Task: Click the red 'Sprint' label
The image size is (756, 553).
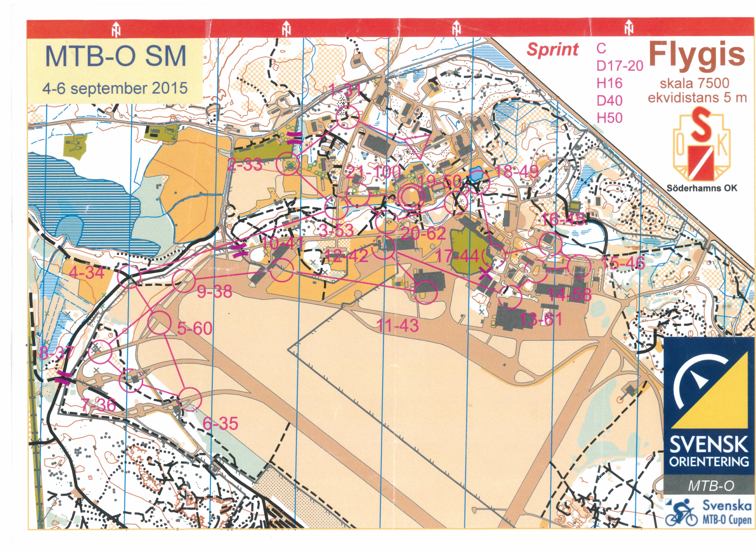Action: [x=553, y=49]
